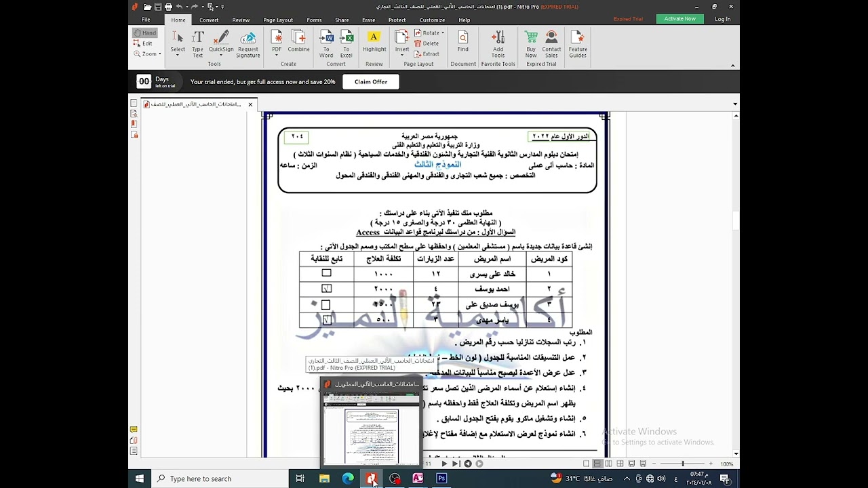Image resolution: width=868 pixels, height=488 pixels.
Task: Click the Expired Trial label link
Action: [628, 19]
